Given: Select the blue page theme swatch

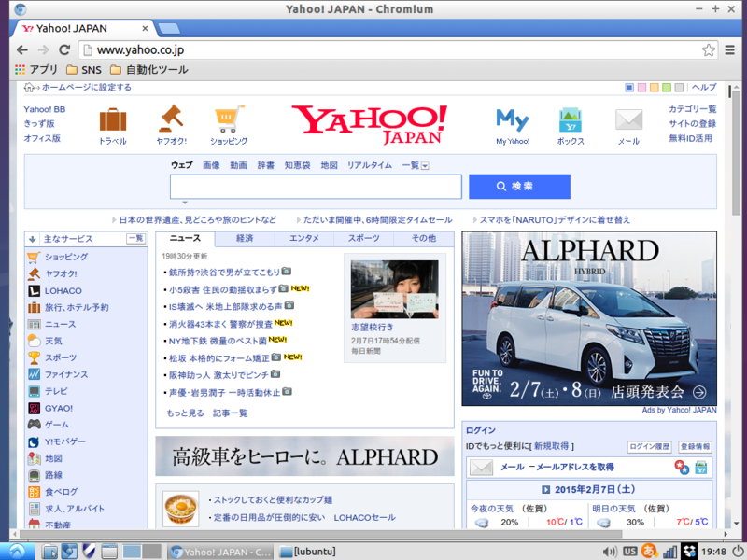Looking at the screenshot, I should (x=629, y=88).
